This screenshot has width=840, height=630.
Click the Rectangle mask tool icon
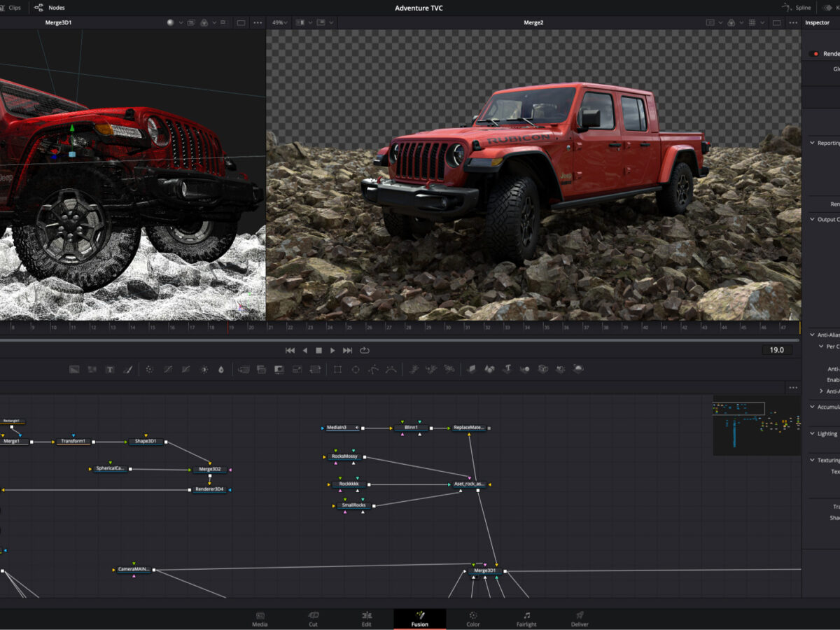337,370
